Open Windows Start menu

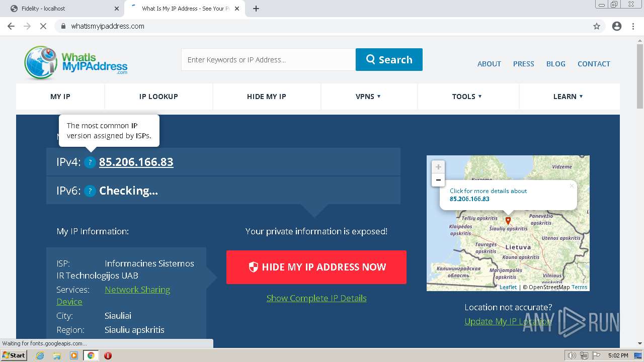[14, 355]
